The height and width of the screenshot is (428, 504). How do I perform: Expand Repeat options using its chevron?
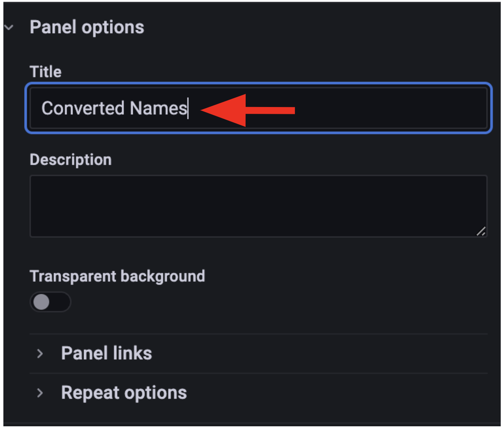pyautogui.click(x=40, y=393)
